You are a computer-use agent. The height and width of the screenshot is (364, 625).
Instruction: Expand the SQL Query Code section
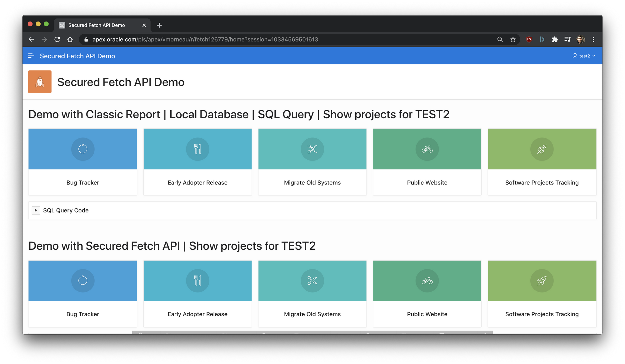pyautogui.click(x=36, y=210)
